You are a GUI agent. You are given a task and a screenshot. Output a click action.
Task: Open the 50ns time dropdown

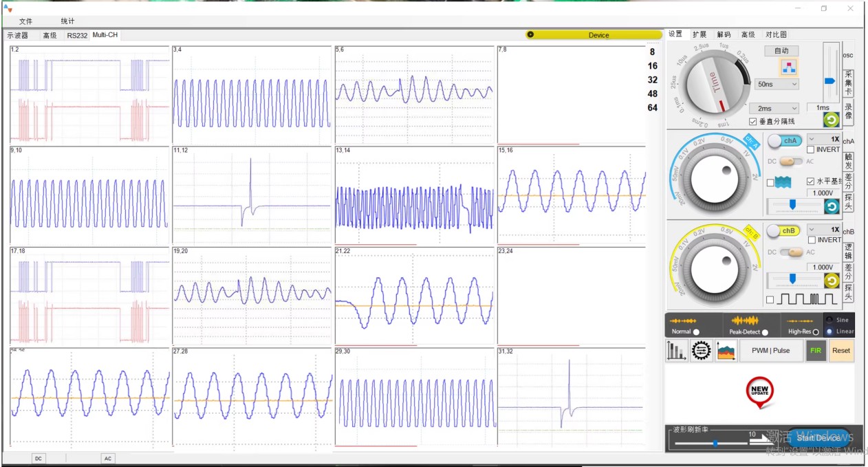coord(777,84)
